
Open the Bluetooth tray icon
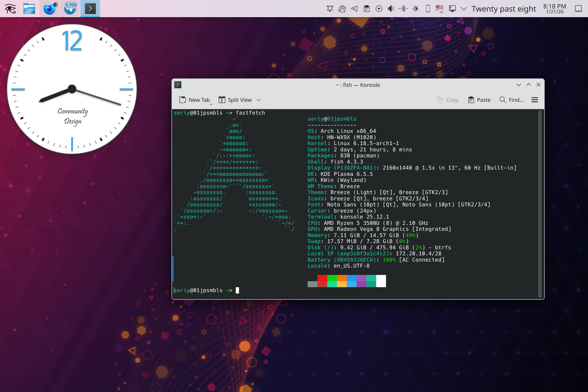403,9
